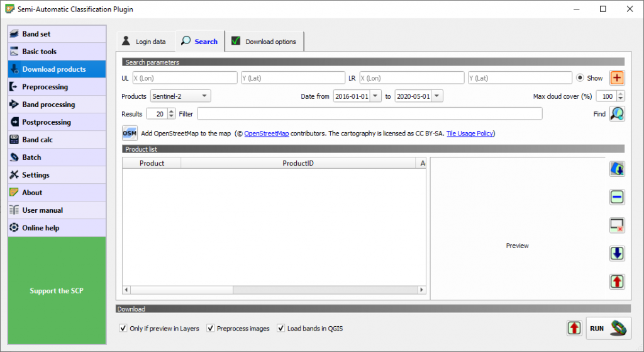Click the orange plus pointer icon
Image resolution: width=644 pixels, height=352 pixels.
[617, 77]
